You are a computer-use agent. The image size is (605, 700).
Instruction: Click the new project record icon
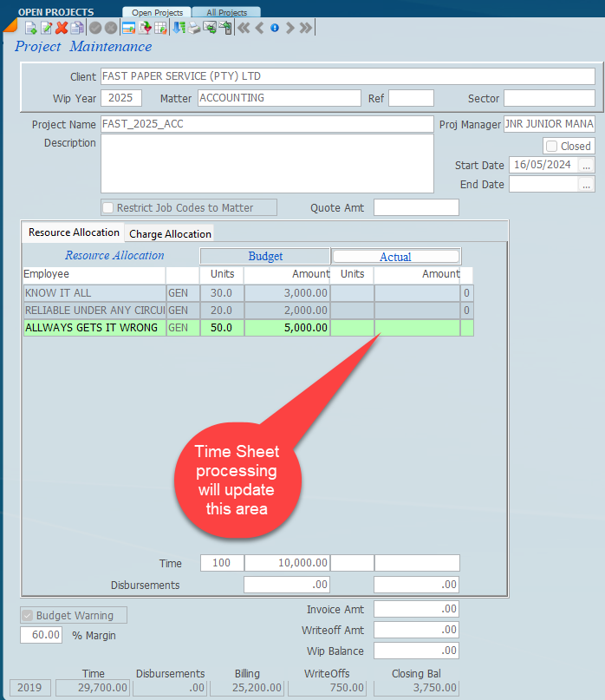[30, 28]
